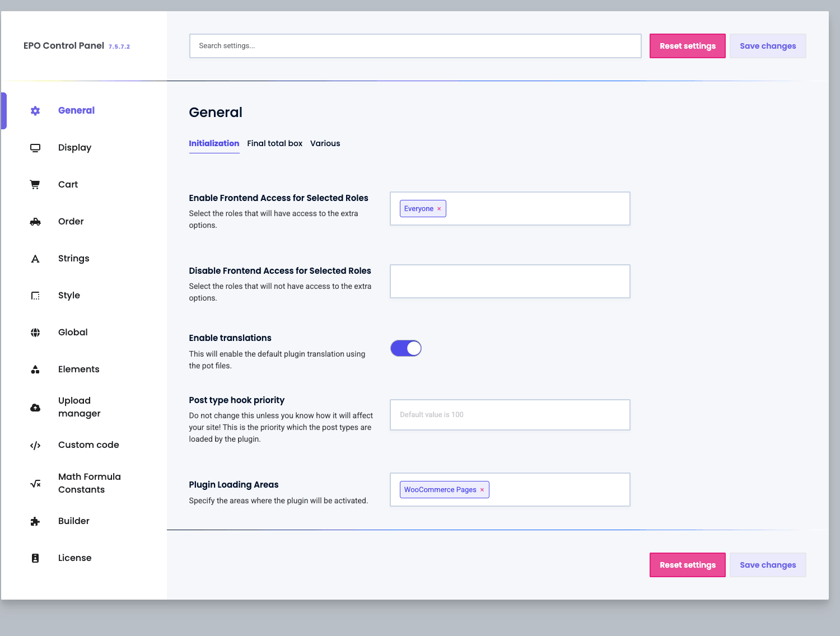Open the General settings section
Viewport: 840px width, 636px height.
(84, 111)
